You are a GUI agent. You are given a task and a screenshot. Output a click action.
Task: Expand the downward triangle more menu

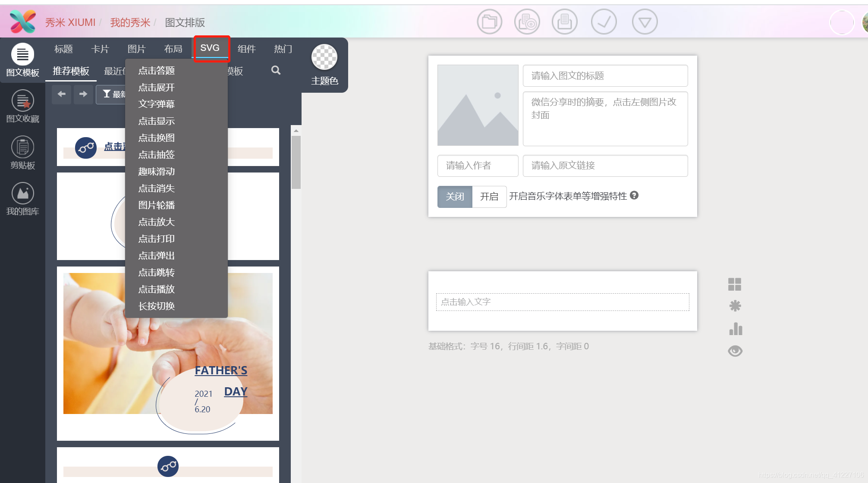[x=645, y=22]
